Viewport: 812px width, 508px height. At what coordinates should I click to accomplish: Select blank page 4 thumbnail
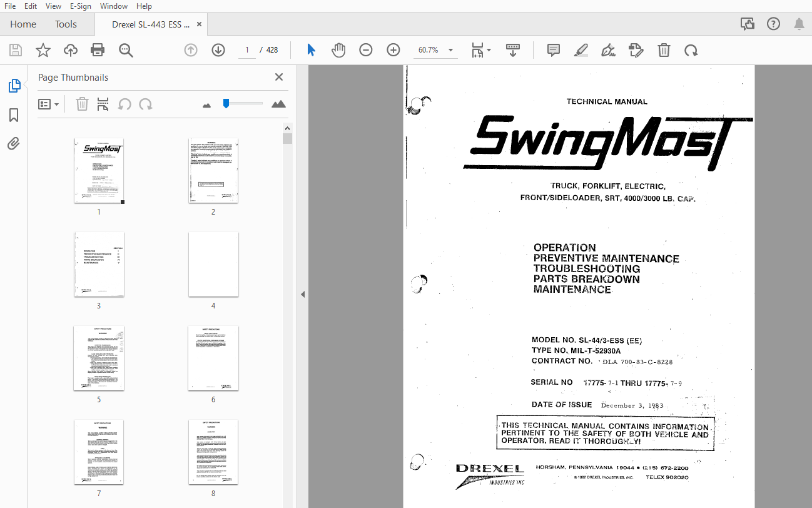213,264
